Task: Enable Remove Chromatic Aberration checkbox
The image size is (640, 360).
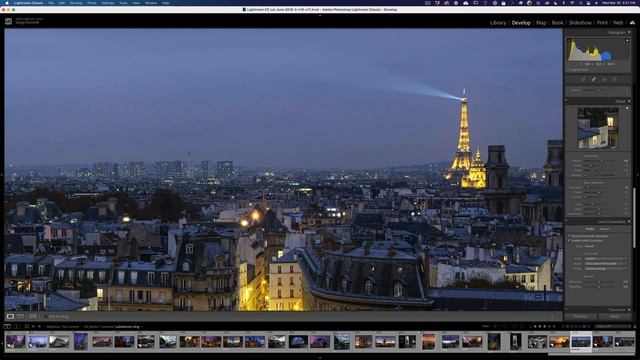Action: point(569,236)
